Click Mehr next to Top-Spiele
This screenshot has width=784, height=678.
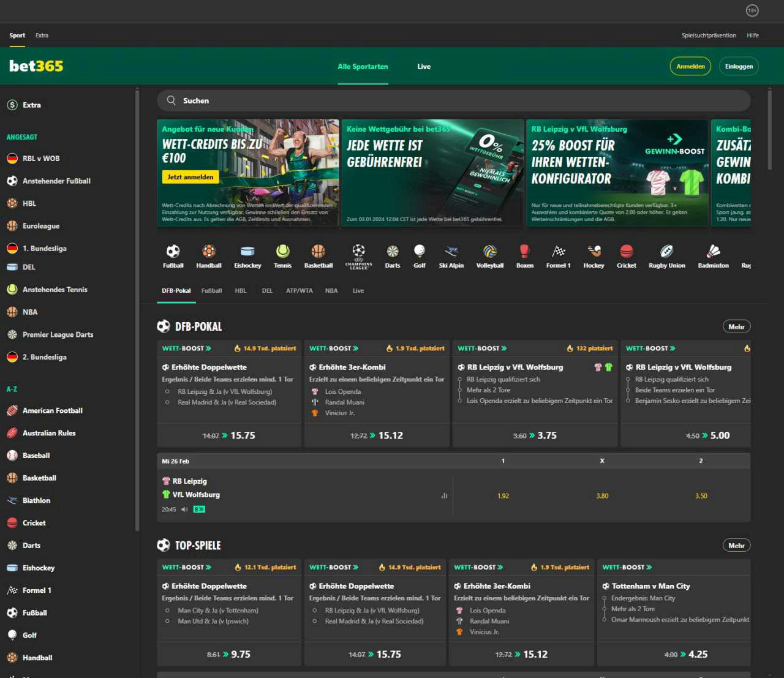(736, 545)
